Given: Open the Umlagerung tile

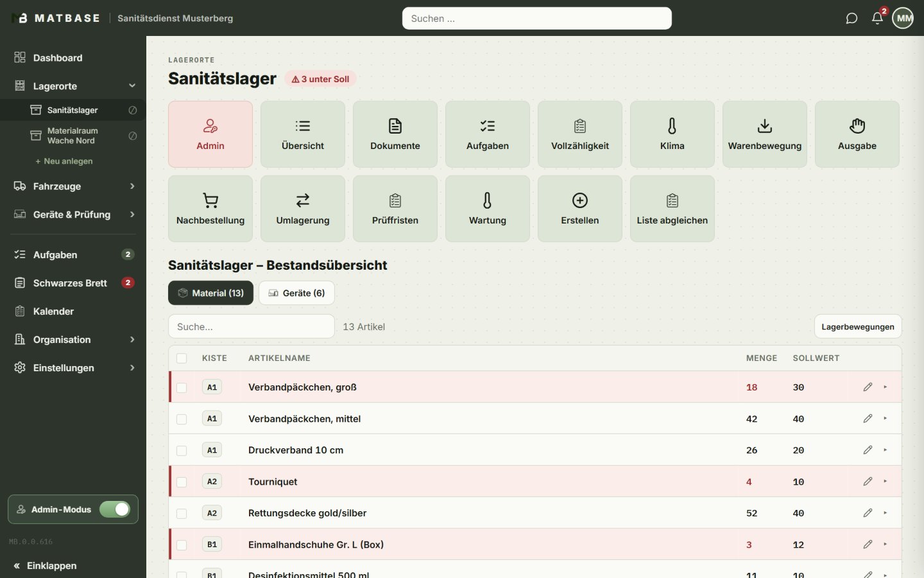Looking at the screenshot, I should (x=303, y=209).
